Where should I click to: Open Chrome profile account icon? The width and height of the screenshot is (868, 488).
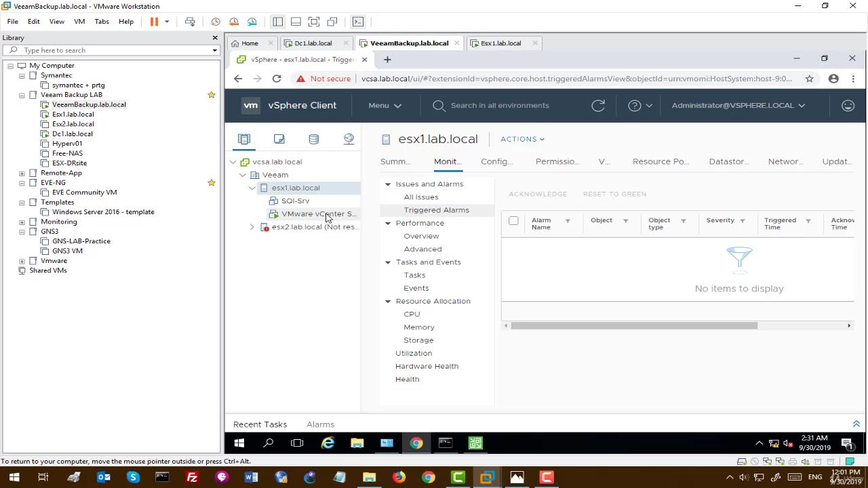coord(833,79)
